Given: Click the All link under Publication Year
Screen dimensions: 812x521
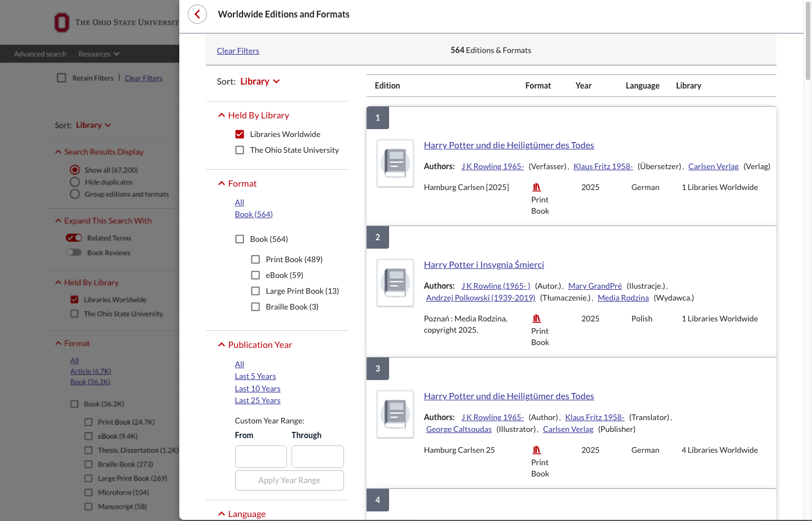Looking at the screenshot, I should point(240,364).
